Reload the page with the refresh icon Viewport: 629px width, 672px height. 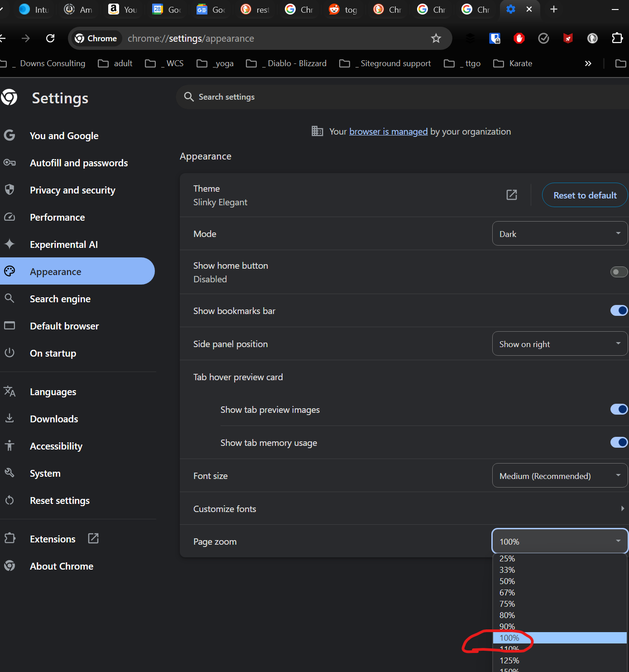tap(50, 39)
